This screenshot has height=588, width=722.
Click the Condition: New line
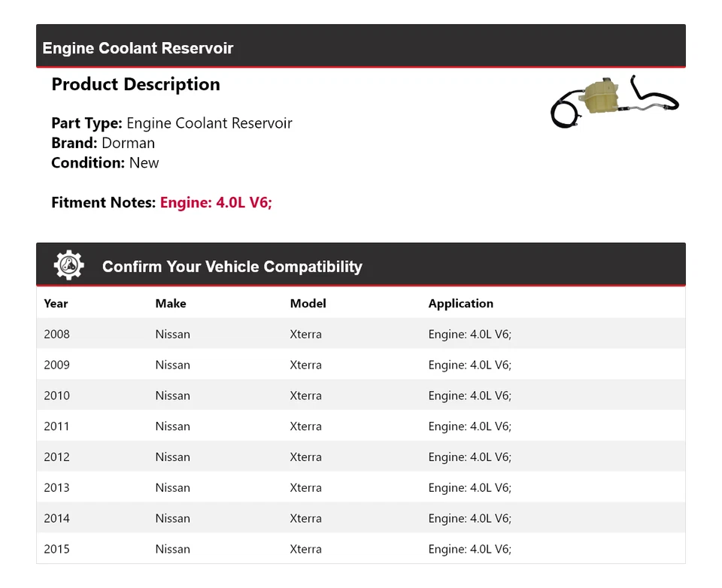pyautogui.click(x=105, y=162)
